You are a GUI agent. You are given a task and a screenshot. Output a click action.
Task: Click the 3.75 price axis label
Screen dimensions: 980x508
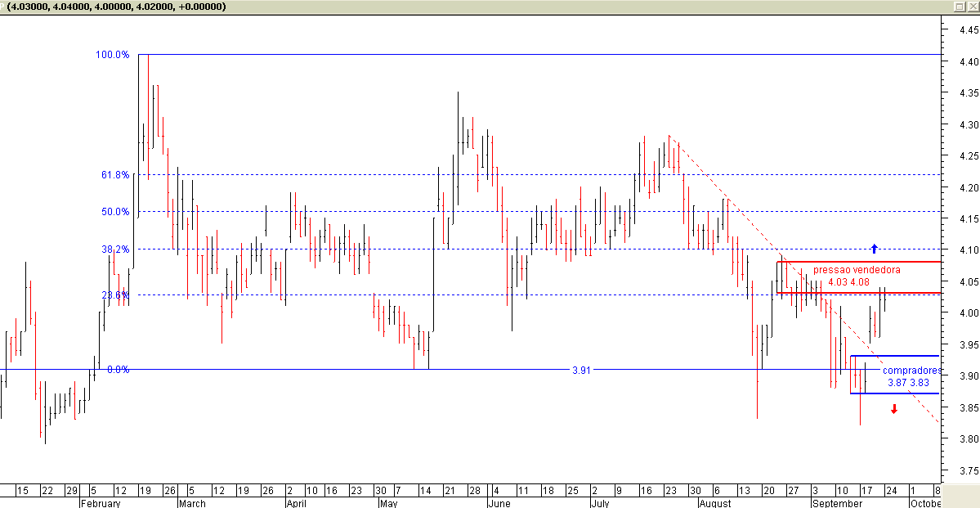coord(971,470)
